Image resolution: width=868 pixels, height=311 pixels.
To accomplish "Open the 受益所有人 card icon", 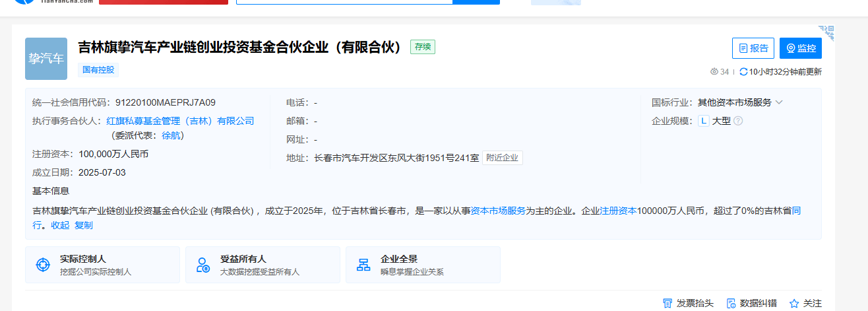I will [x=203, y=265].
